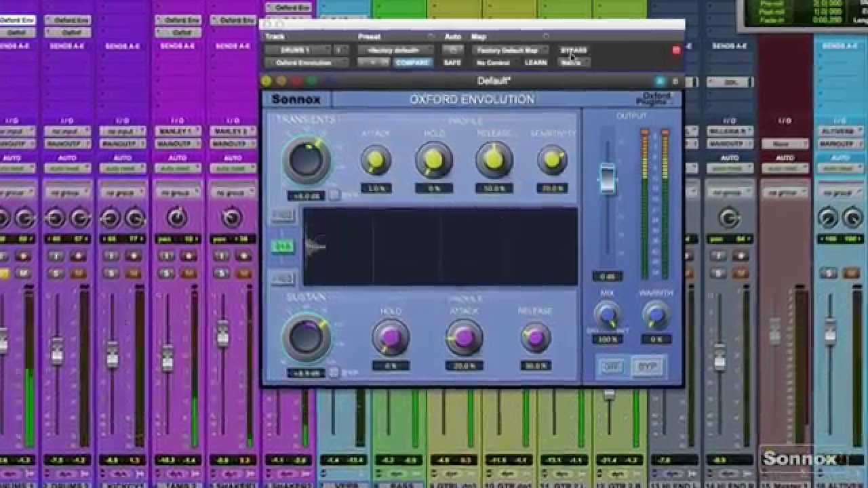Viewport: 868px width, 488px height.
Task: Click the Sensitivity knob
Action: [x=553, y=160]
